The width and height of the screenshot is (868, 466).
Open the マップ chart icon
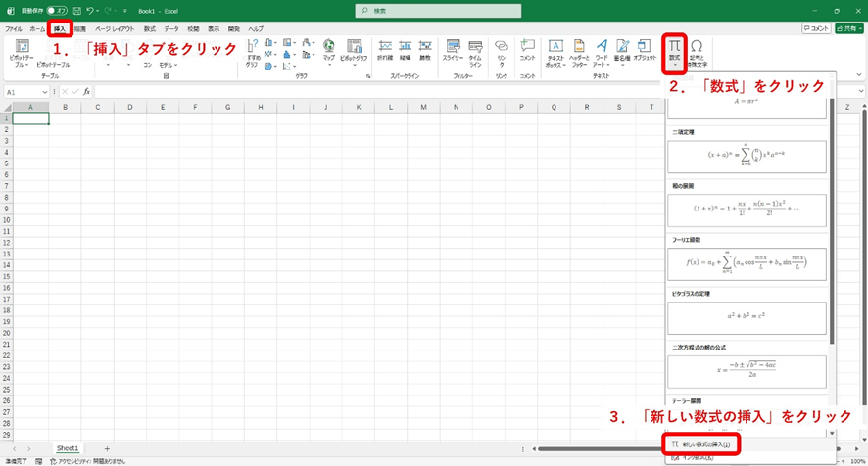coord(328,49)
